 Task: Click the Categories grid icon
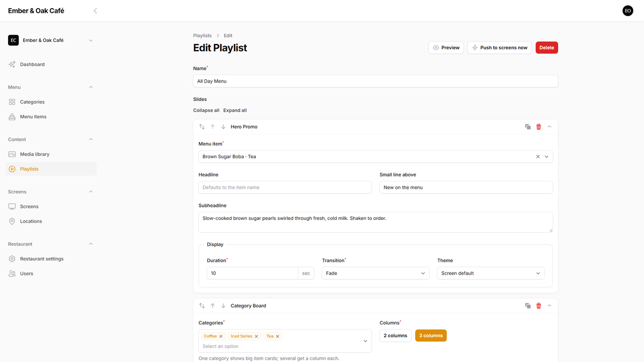click(12, 102)
